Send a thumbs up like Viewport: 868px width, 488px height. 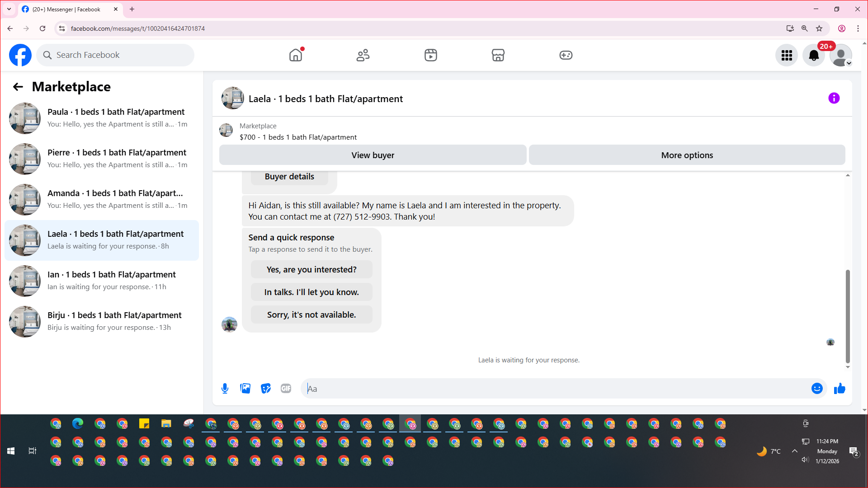point(840,389)
